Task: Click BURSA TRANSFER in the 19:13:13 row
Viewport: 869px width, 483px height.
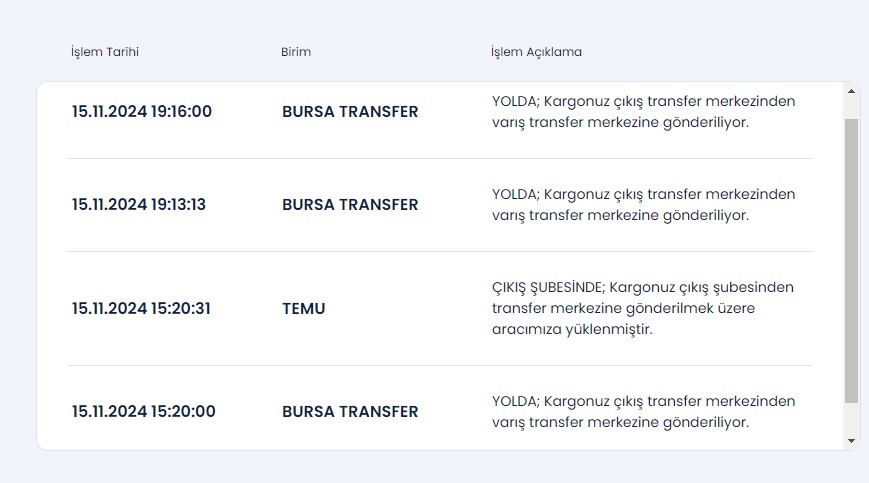Action: (350, 204)
